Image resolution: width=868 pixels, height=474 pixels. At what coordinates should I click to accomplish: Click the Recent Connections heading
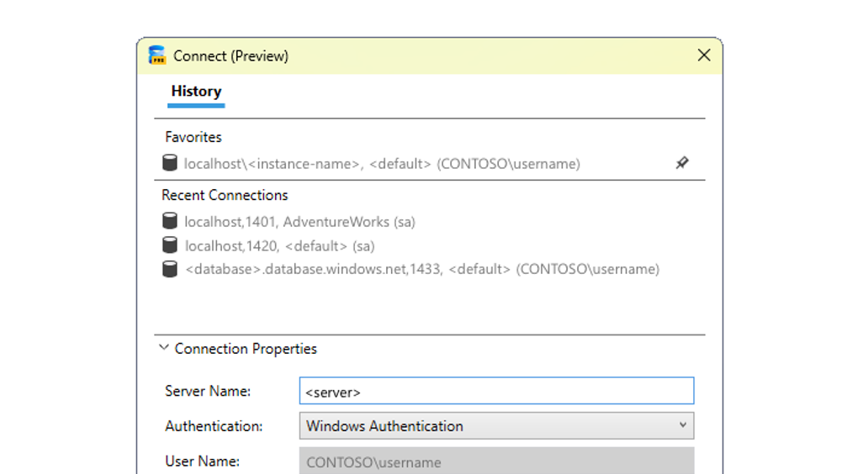coord(225,195)
